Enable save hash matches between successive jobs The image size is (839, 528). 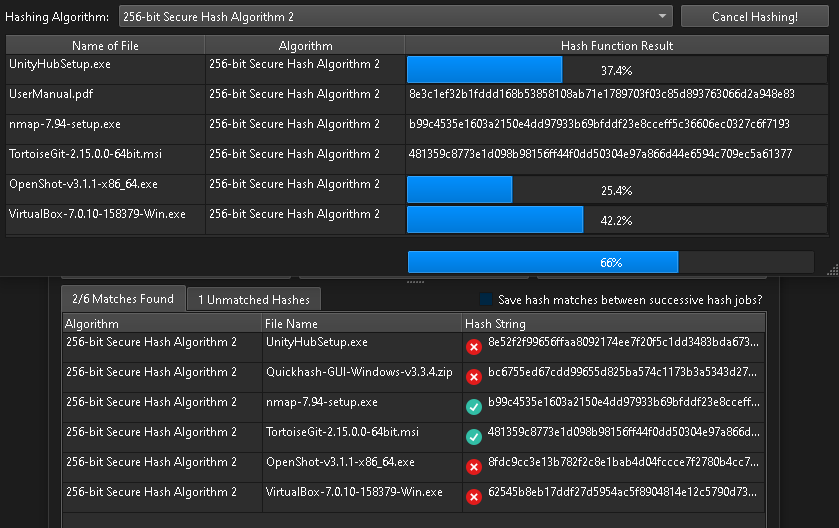(x=486, y=300)
